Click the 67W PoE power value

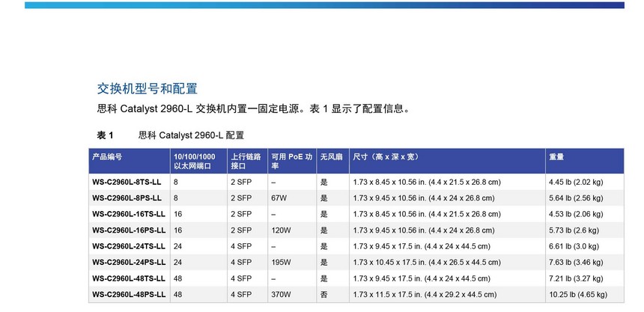(279, 198)
